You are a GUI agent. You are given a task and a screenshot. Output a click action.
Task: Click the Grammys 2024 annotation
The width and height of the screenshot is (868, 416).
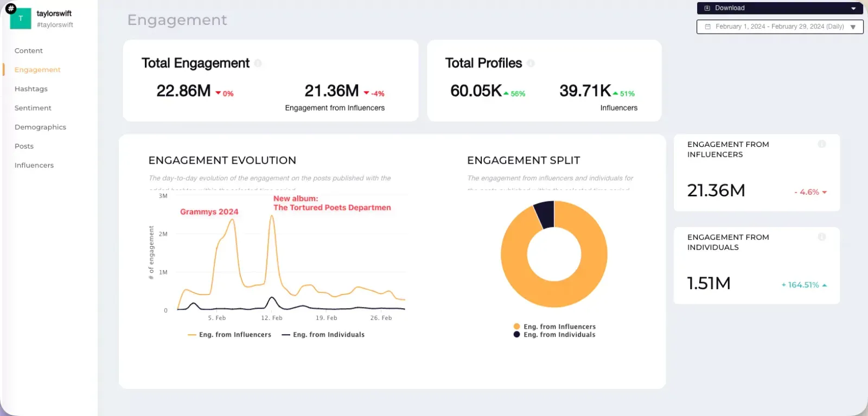[x=209, y=212]
